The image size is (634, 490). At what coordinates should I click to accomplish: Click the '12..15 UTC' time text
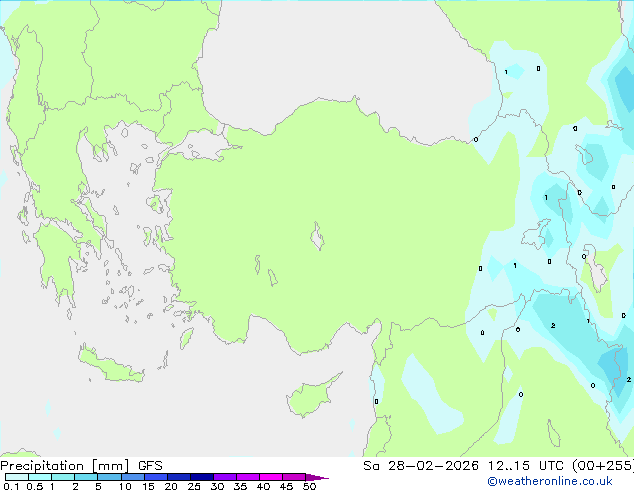[x=525, y=466]
